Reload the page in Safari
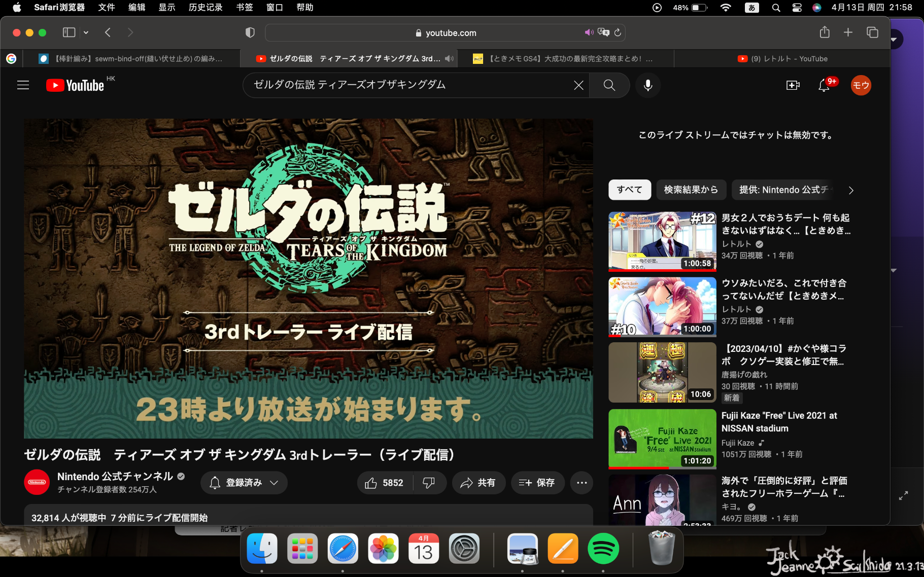924x577 pixels. 618,32
